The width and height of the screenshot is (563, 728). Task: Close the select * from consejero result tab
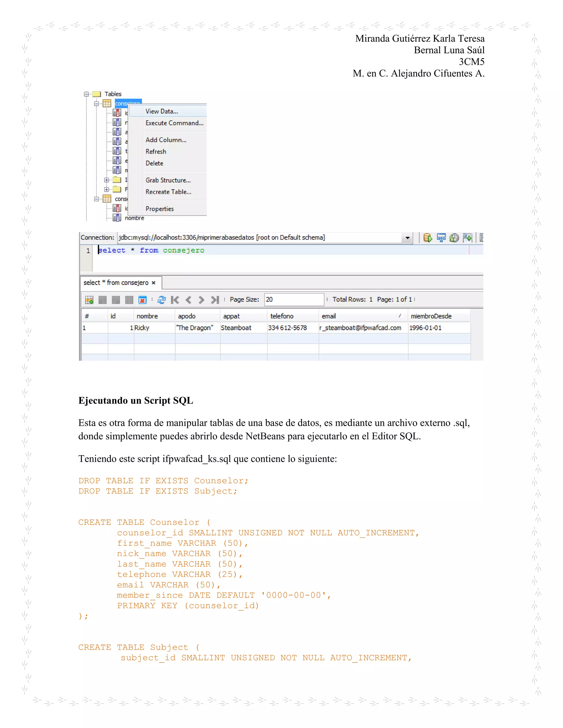153,283
